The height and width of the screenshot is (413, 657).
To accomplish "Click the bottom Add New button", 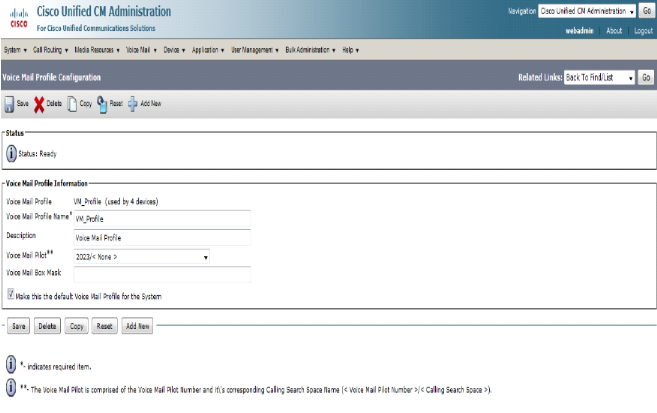I will (137, 326).
